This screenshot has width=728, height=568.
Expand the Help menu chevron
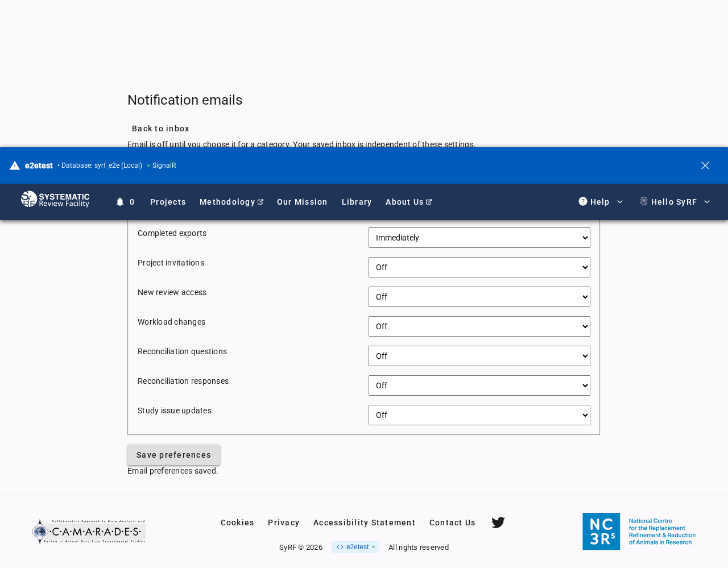[x=620, y=202]
